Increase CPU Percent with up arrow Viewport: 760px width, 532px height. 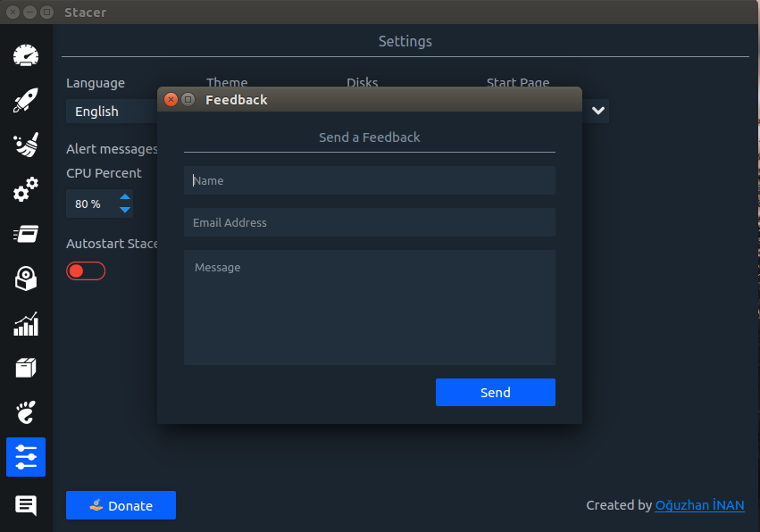click(x=125, y=196)
